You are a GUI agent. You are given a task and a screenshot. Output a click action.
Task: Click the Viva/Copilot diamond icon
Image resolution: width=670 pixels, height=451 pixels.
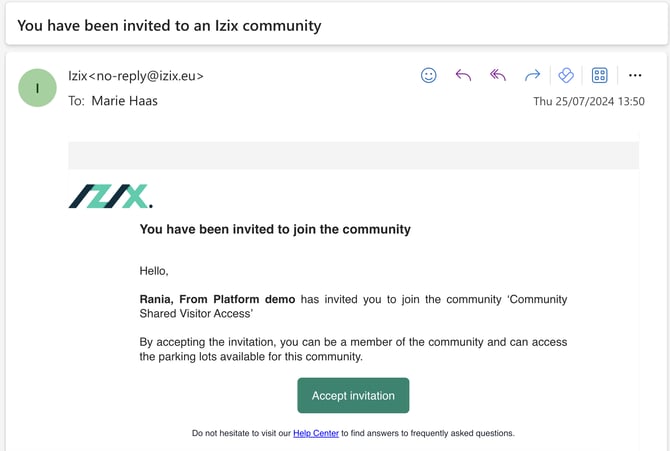click(566, 75)
